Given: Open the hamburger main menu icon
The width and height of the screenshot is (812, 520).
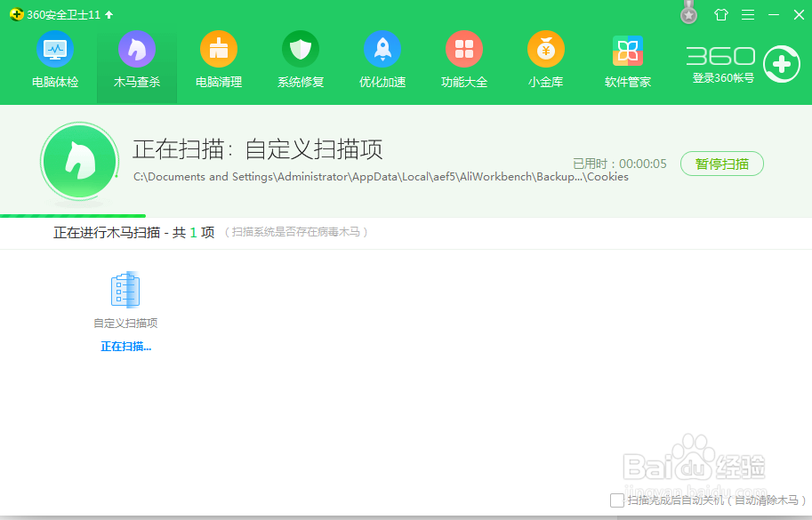Looking at the screenshot, I should coord(748,15).
